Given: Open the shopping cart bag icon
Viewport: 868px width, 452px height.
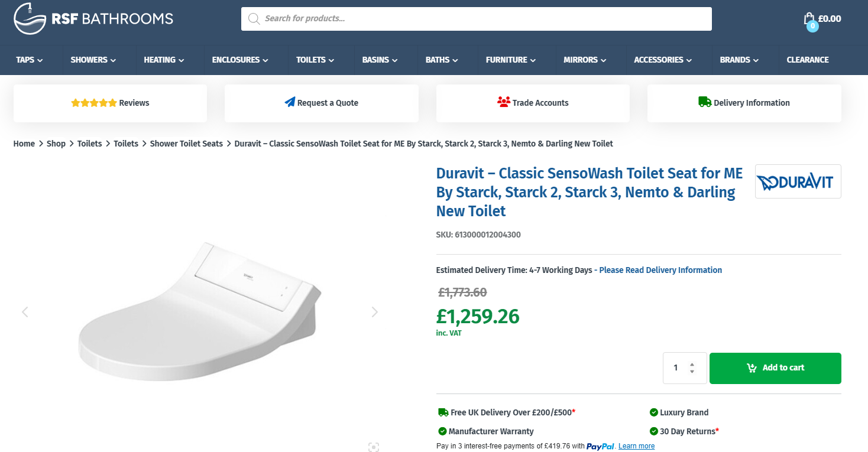Looking at the screenshot, I should click(809, 19).
